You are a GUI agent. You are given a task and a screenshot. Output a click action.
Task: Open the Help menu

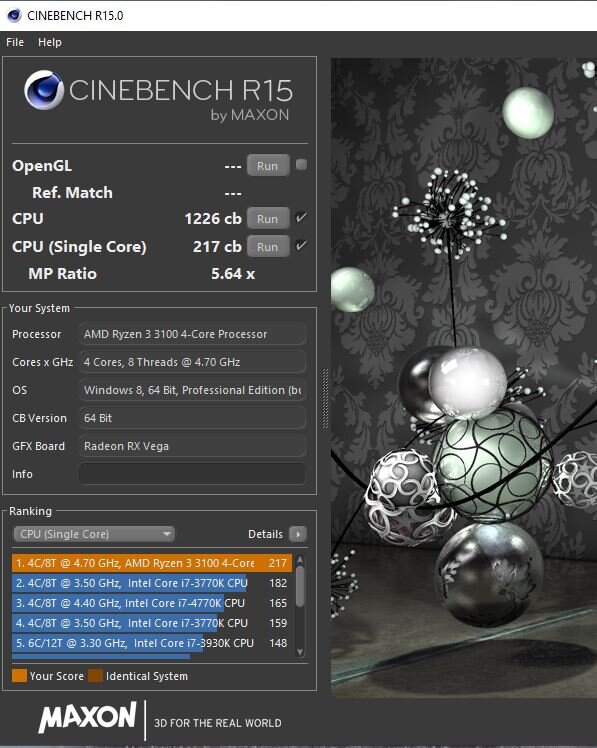tap(50, 42)
